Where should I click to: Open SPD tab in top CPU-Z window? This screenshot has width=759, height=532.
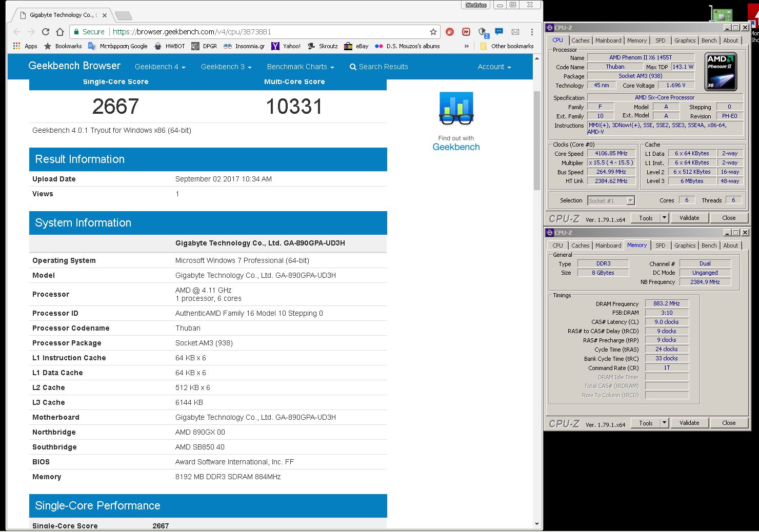pyautogui.click(x=661, y=40)
